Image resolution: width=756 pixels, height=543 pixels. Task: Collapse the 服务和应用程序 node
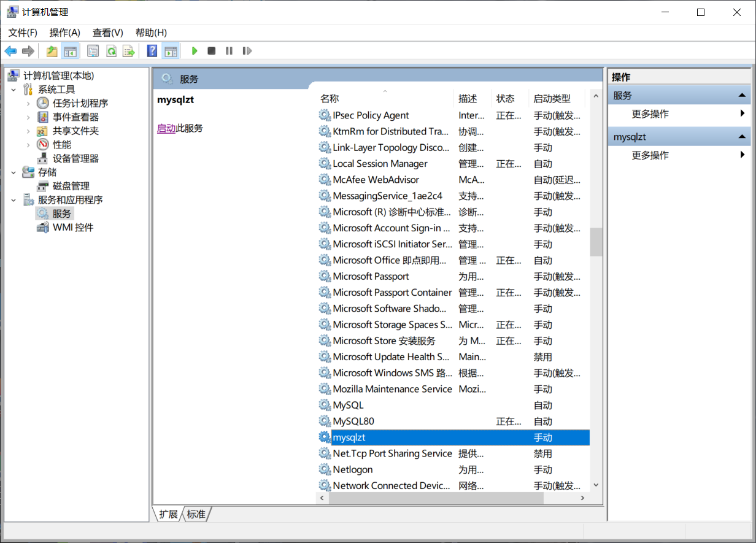coord(14,200)
